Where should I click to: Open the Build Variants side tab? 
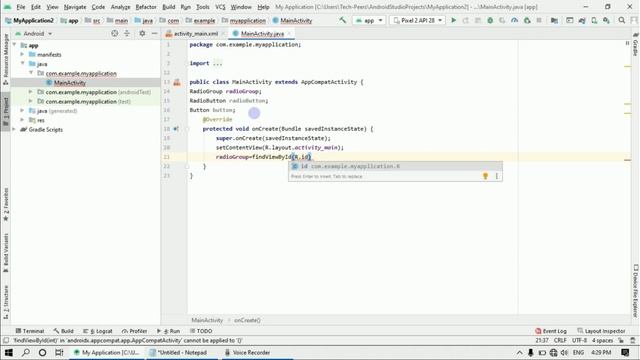tap(6, 253)
